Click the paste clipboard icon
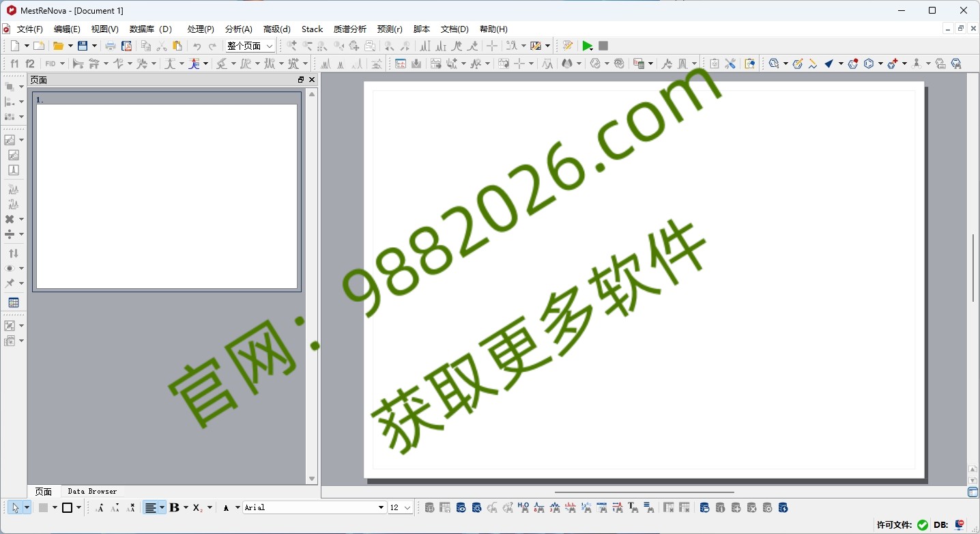 tap(177, 46)
